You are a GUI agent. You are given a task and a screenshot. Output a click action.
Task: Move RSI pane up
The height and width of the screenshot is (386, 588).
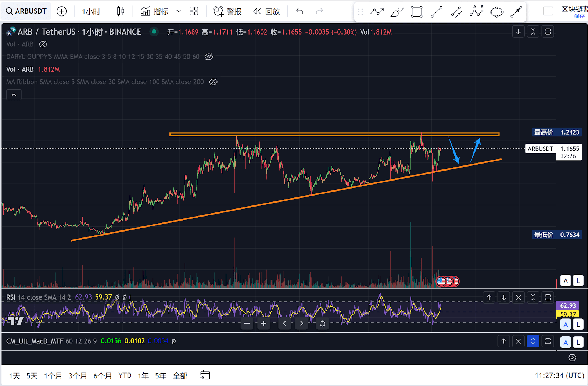coord(489,297)
